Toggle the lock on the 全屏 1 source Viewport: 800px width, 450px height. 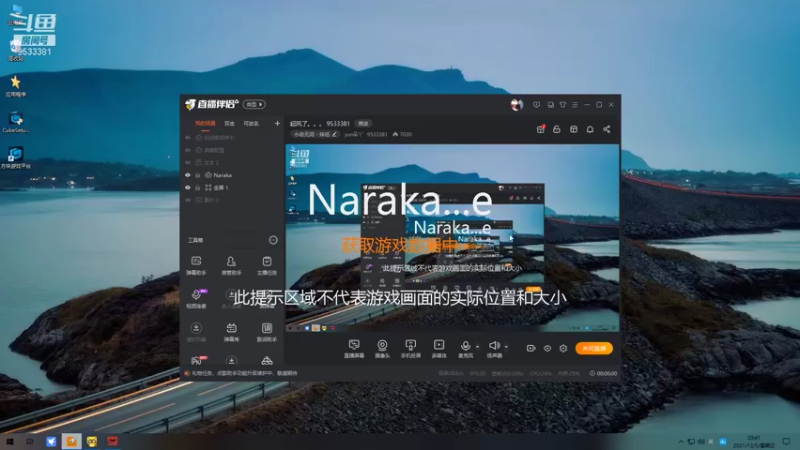(x=198, y=188)
